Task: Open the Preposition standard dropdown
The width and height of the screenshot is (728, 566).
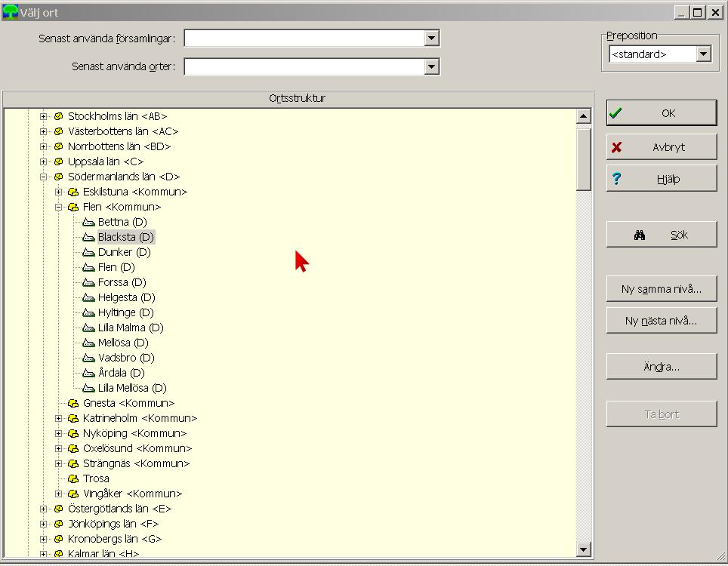Action: tap(703, 54)
